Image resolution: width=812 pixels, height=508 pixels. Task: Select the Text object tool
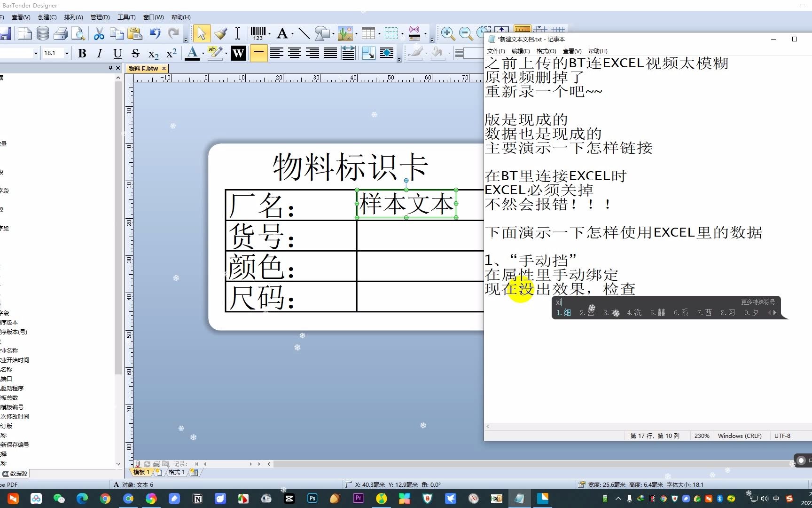pyautogui.click(x=282, y=33)
